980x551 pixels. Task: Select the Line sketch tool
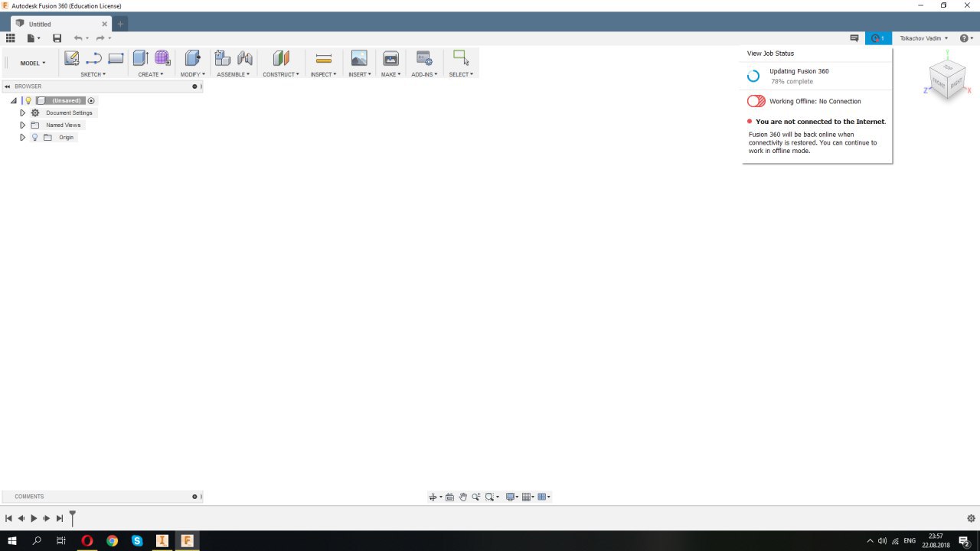[93, 58]
